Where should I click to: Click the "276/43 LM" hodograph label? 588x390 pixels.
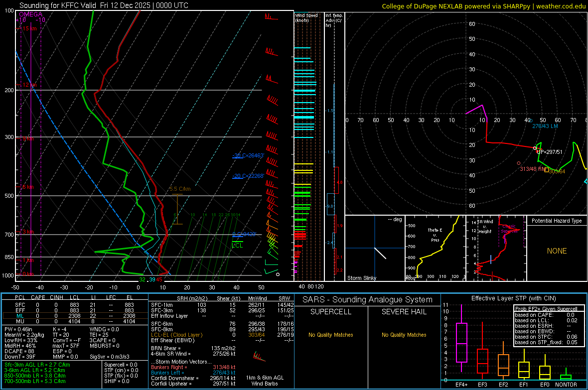(x=545, y=126)
